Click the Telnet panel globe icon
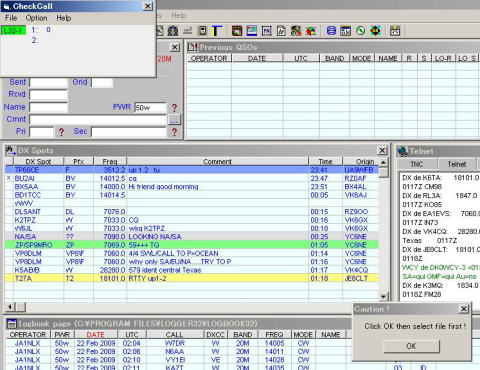480x370 pixels. (402, 151)
